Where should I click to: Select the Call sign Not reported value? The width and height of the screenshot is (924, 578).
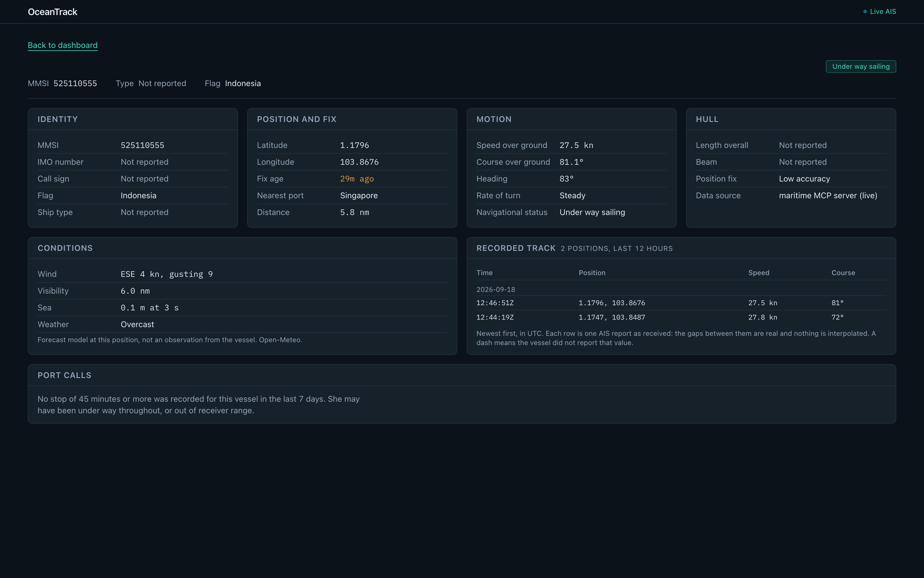[144, 179]
